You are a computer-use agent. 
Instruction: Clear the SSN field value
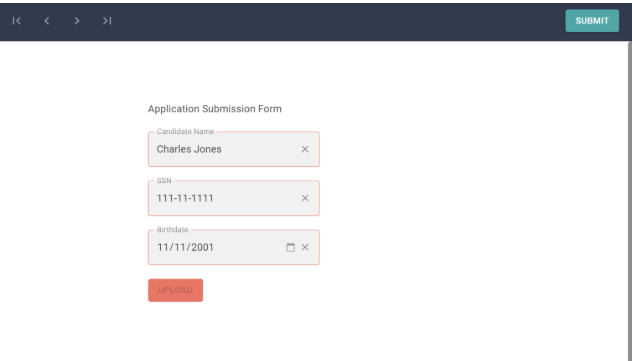305,198
